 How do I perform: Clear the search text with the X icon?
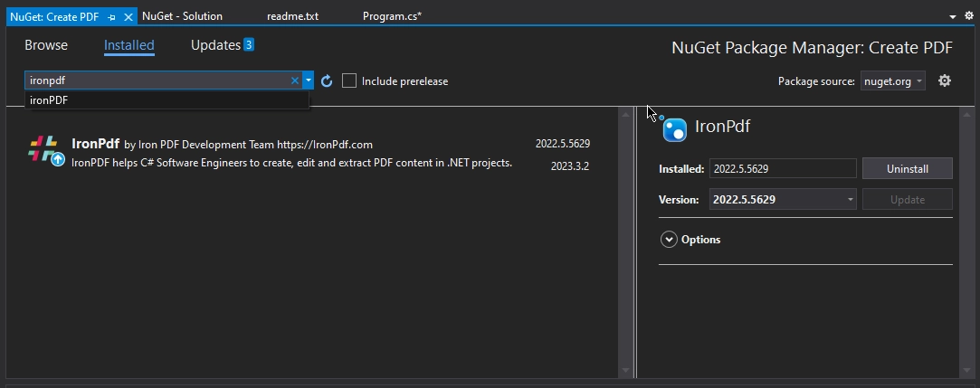294,80
